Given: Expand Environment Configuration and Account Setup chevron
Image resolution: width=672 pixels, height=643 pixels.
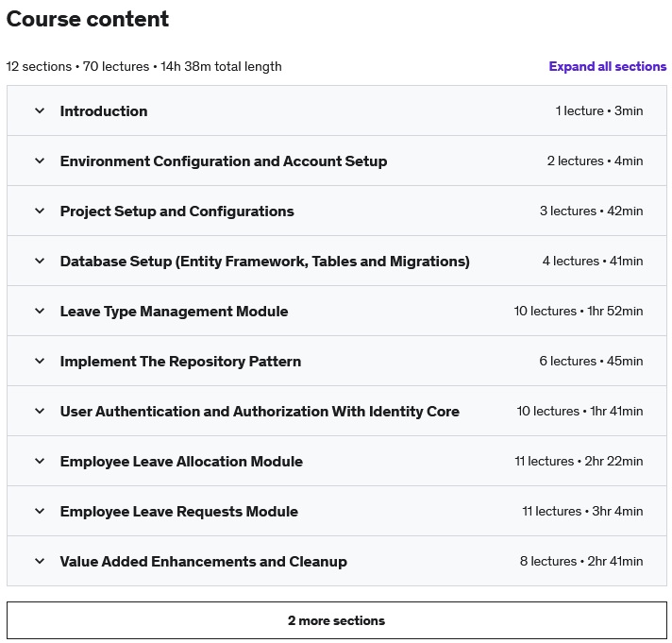Looking at the screenshot, I should [x=40, y=161].
